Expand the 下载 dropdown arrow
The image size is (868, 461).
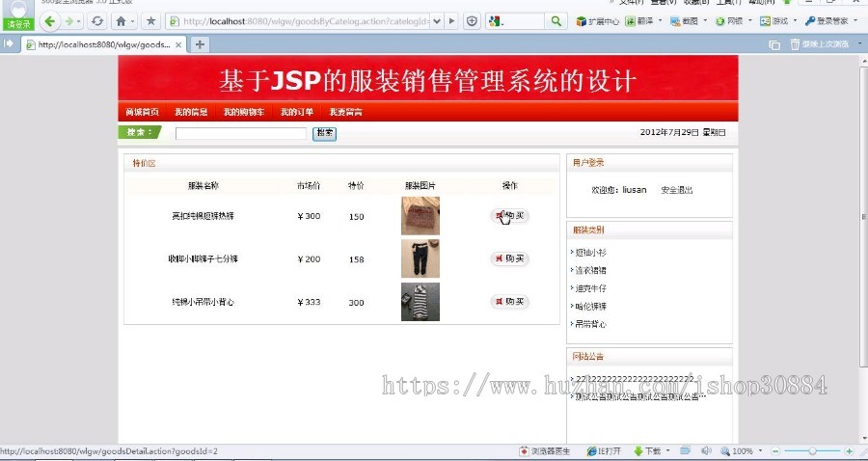[x=668, y=450]
